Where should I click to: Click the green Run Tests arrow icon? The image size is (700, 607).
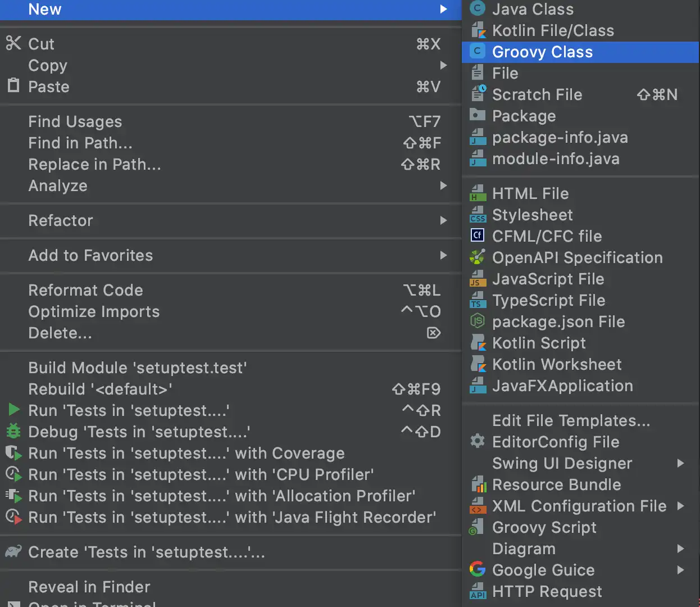(14, 410)
